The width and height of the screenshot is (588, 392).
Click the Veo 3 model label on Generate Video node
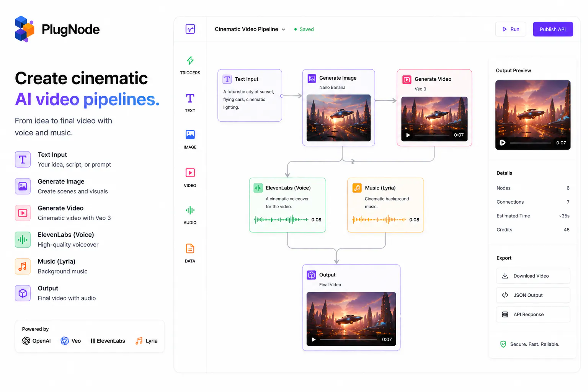coord(420,89)
